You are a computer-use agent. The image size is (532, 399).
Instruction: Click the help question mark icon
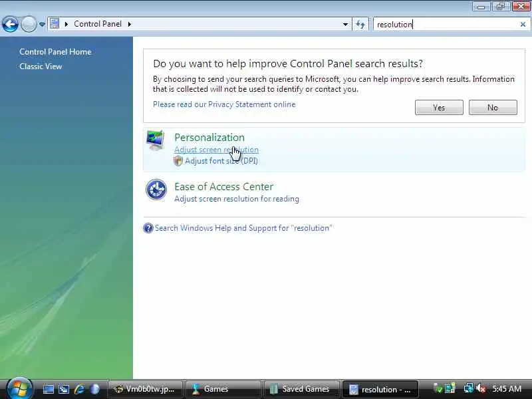pos(148,228)
